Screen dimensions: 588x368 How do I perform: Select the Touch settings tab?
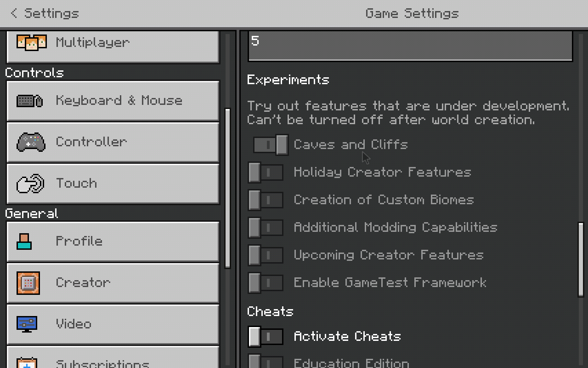[x=113, y=184]
